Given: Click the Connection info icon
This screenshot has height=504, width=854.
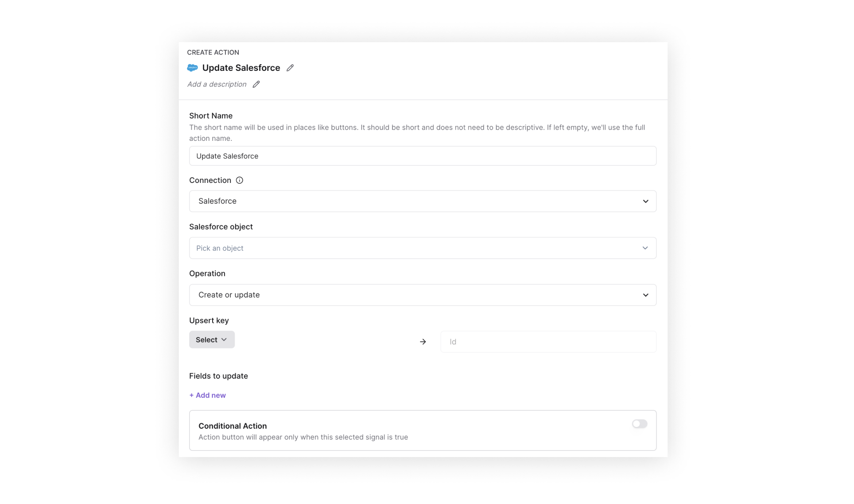Looking at the screenshot, I should pyautogui.click(x=239, y=180).
